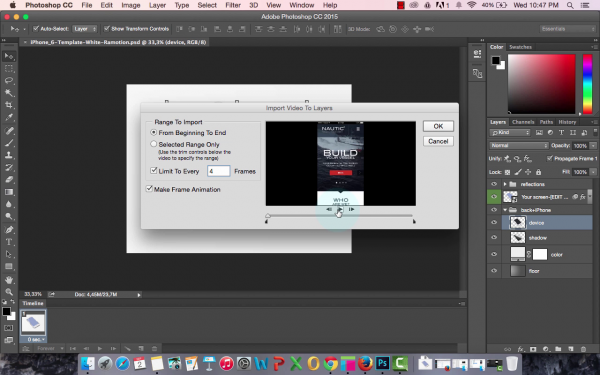The height and width of the screenshot is (375, 600).
Task: Open the Essentials workspace dropdown
Action: coord(568,29)
